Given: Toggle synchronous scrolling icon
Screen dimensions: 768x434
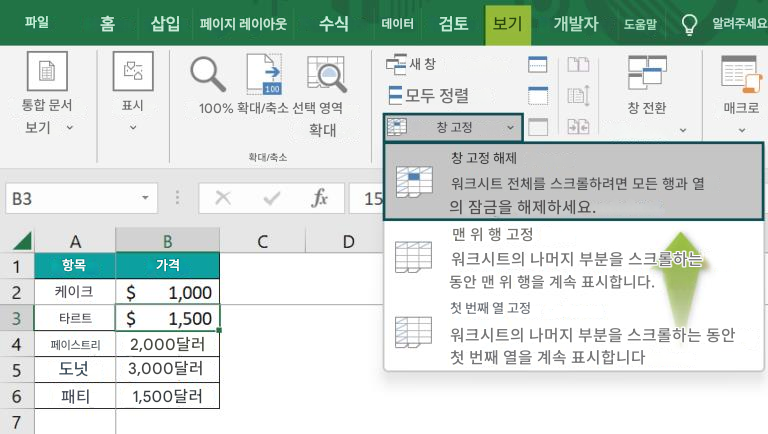Looking at the screenshot, I should [x=578, y=96].
